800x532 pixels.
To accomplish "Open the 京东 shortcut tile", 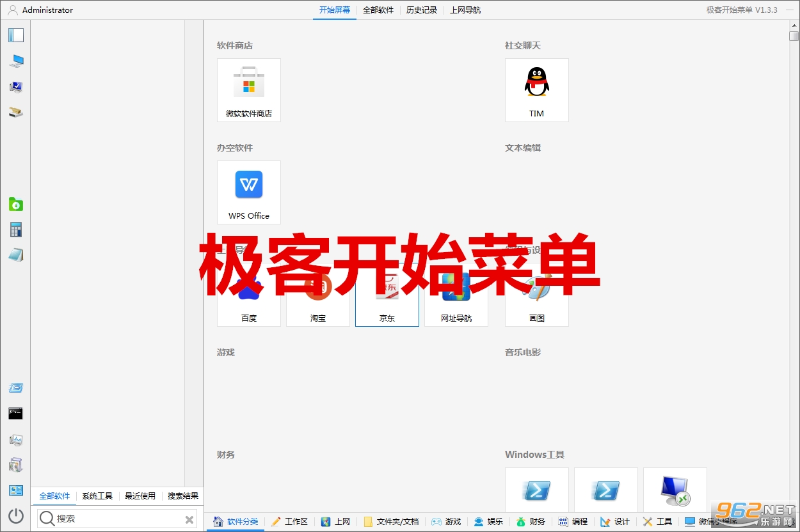I will tap(387, 295).
